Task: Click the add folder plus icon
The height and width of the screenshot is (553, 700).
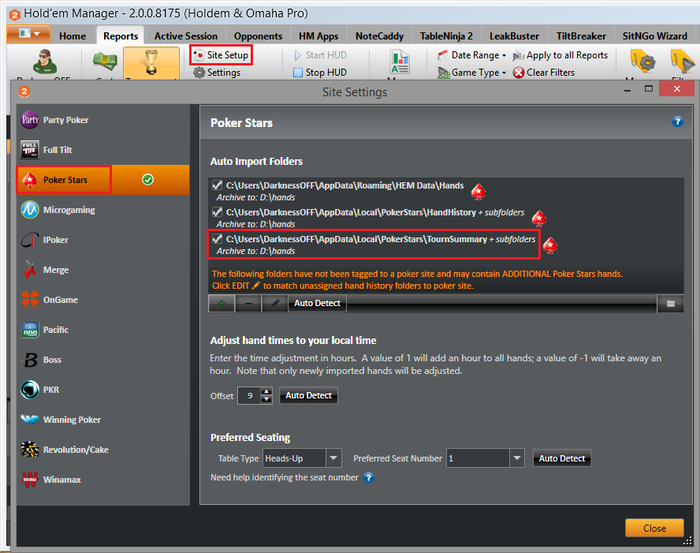Action: pos(221,304)
